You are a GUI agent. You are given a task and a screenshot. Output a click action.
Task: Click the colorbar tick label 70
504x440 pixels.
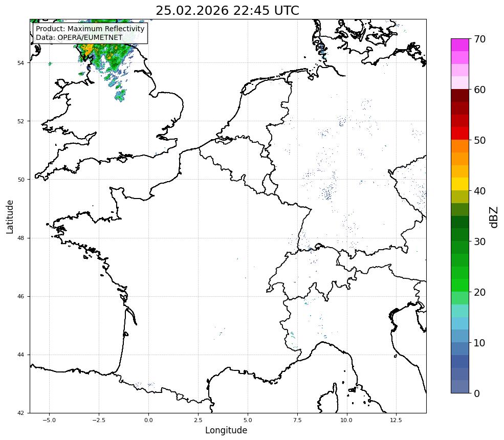[479, 39]
